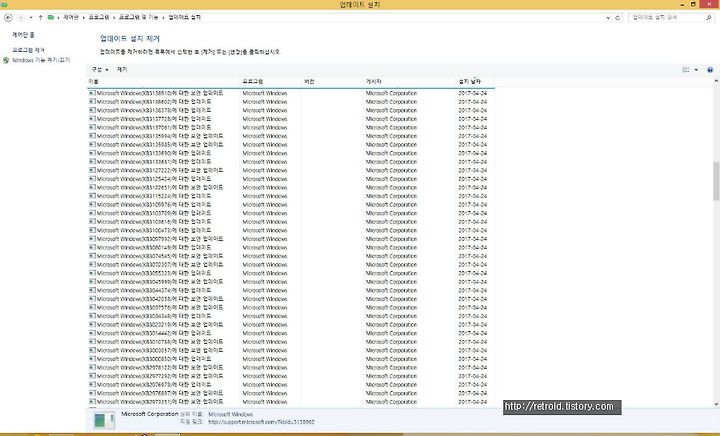720x436 pixels.
Task: Open help with the blue question icon
Action: (x=710, y=70)
